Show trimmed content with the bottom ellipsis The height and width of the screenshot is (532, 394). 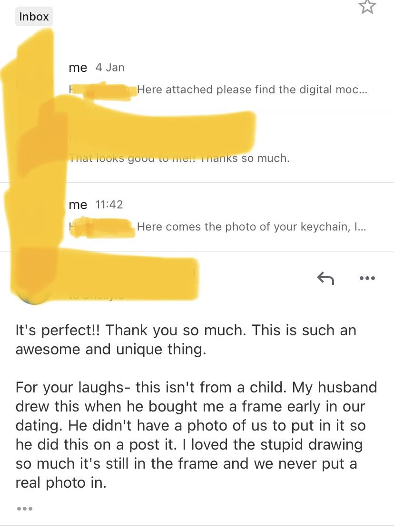point(24,508)
